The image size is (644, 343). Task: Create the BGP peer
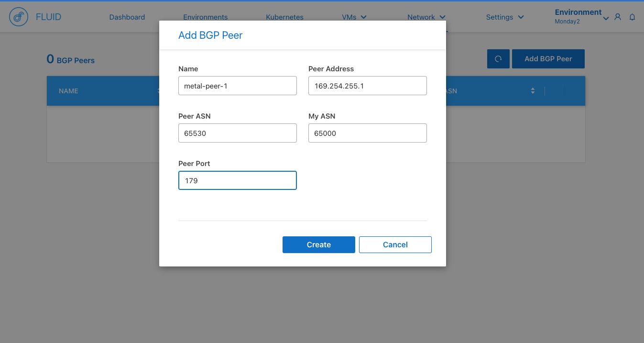[319, 244]
